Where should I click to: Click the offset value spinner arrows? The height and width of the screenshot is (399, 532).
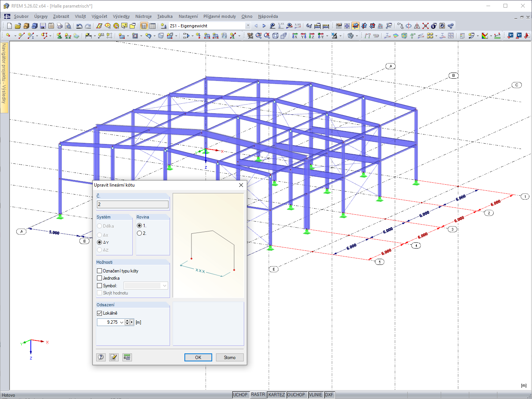point(127,322)
